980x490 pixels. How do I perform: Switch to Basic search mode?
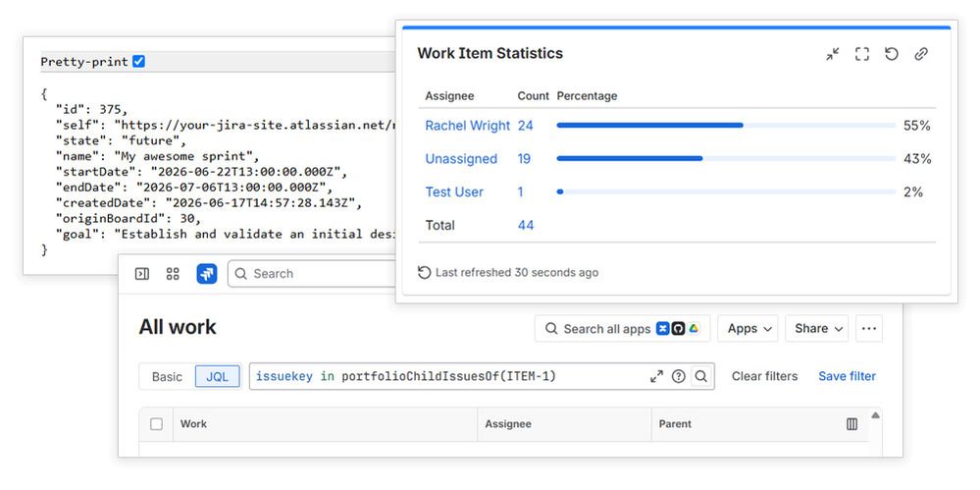(167, 377)
